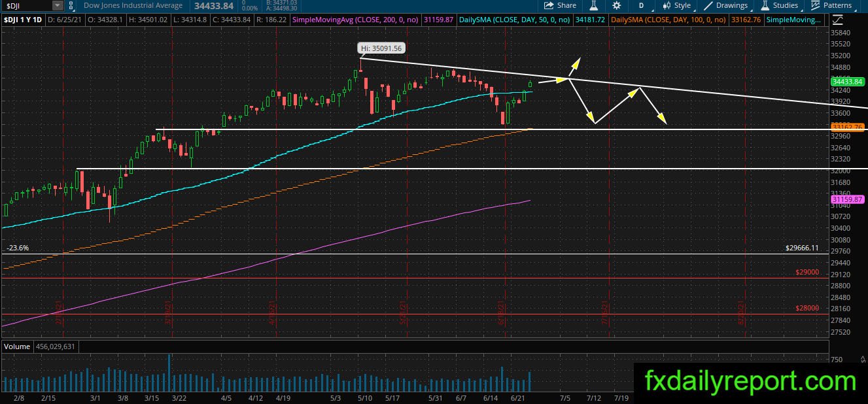Click the $29666.11 level label

pyautogui.click(x=802, y=248)
